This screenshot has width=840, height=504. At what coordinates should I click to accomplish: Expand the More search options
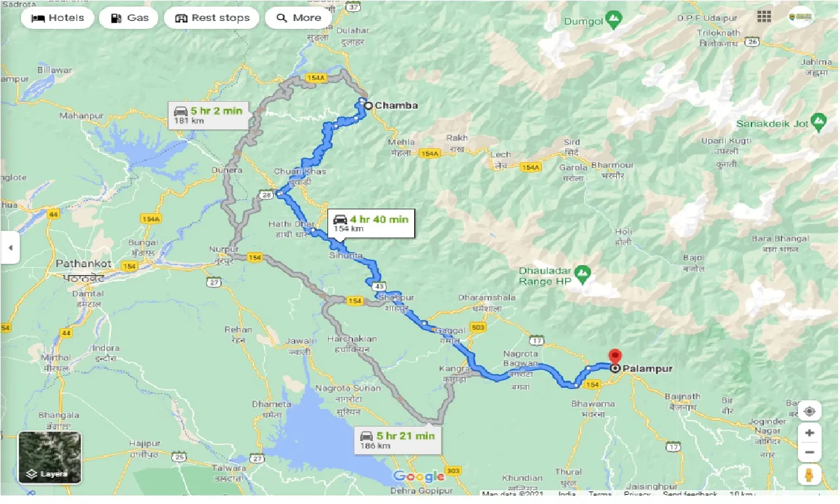(x=299, y=18)
